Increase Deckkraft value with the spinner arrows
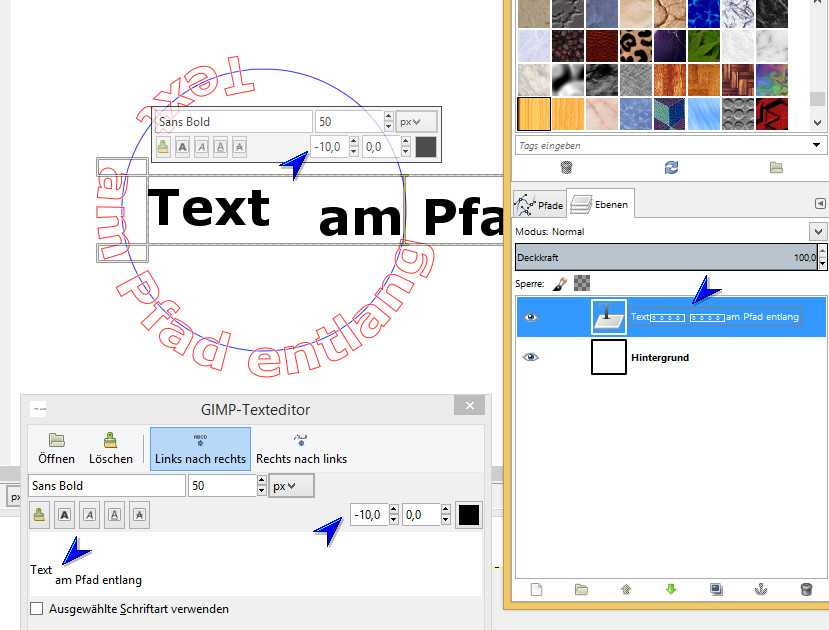The image size is (829, 630). pos(822,251)
